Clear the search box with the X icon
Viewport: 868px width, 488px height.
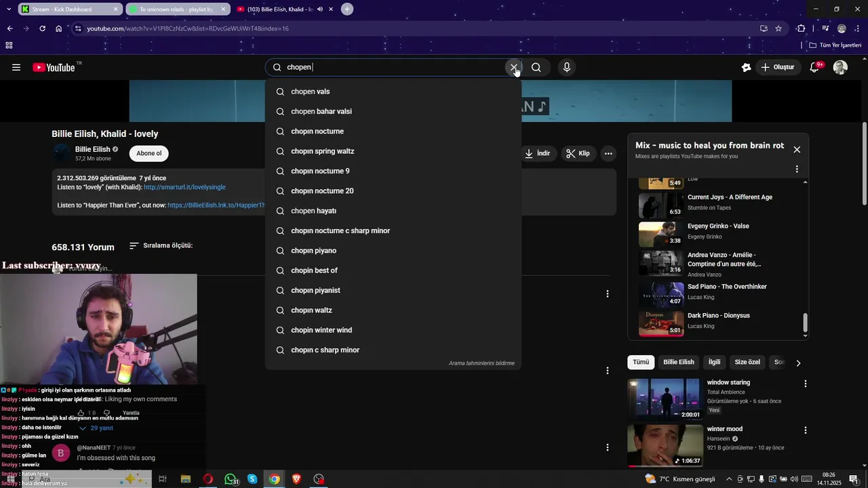tap(513, 67)
